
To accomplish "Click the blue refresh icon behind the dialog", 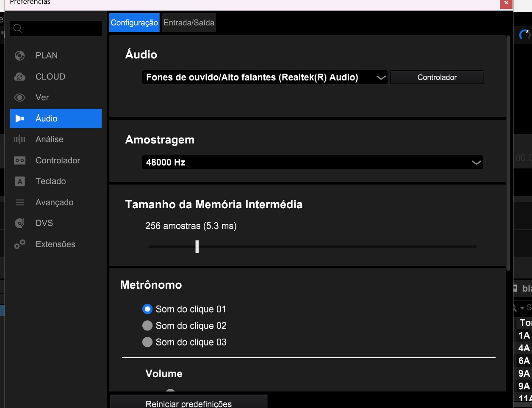I will point(525,35).
